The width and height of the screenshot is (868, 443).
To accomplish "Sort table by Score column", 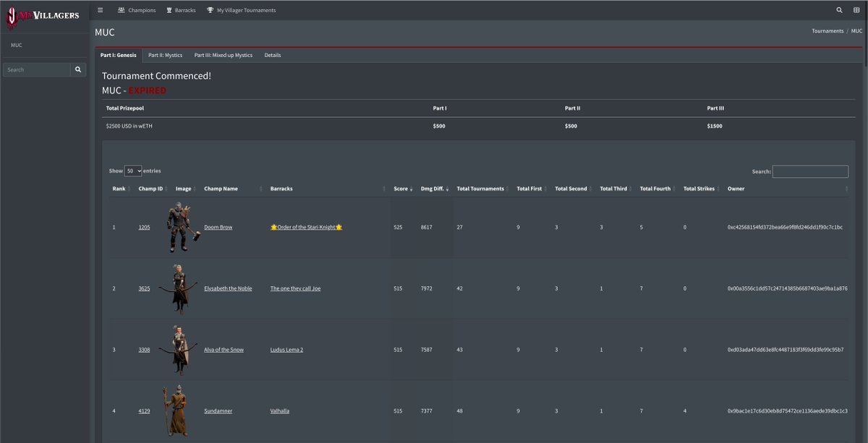I will coord(404,189).
